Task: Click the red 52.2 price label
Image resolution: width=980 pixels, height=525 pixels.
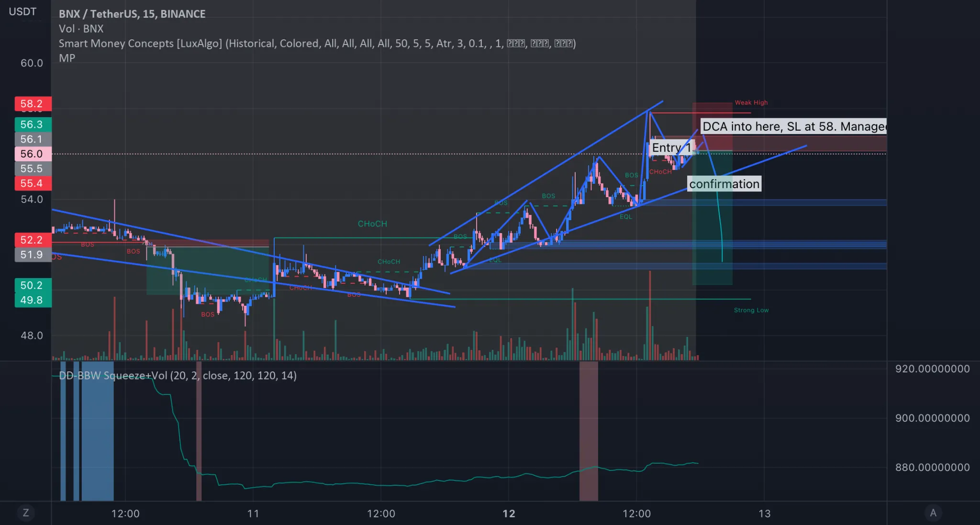Action: [x=32, y=240]
